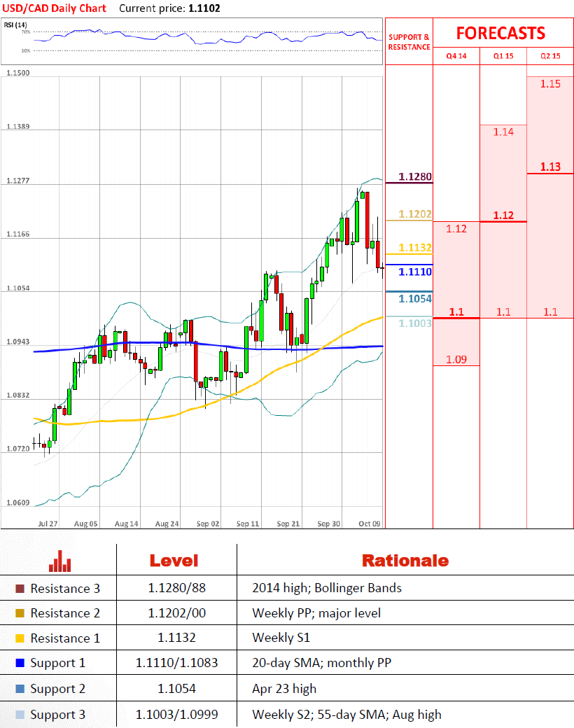The image size is (574, 728).
Task: Click the 'Apr 23 high' rationale cell
Action: click(x=284, y=689)
